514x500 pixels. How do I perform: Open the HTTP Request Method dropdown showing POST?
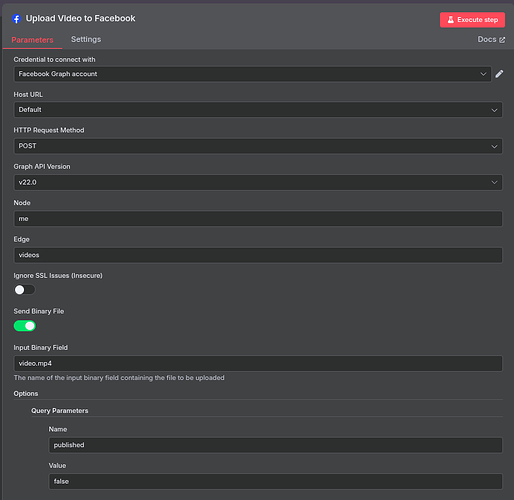point(258,146)
